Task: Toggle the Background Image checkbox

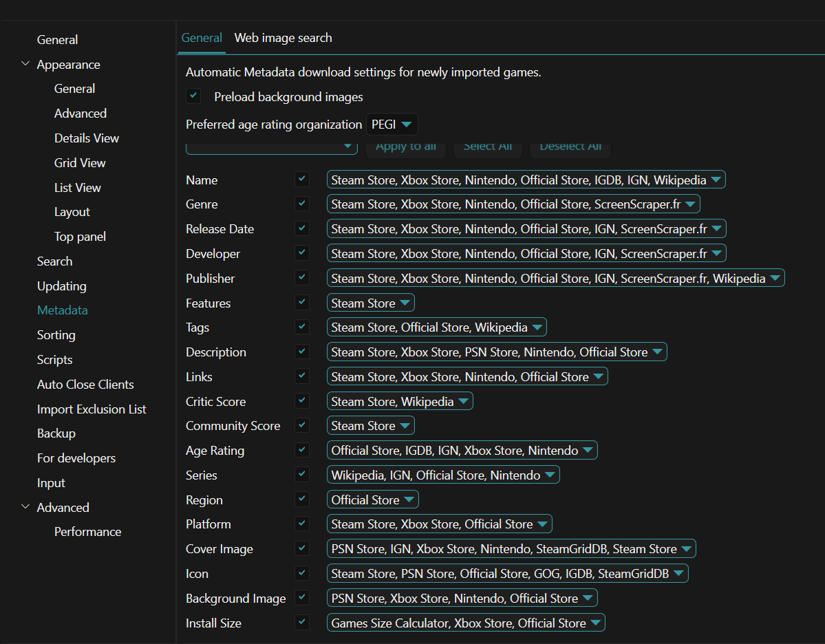Action: [302, 597]
